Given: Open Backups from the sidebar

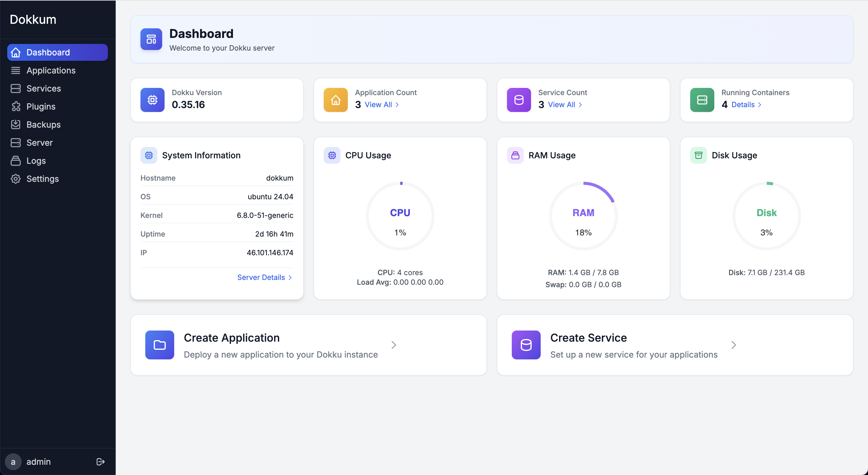Looking at the screenshot, I should 43,124.
